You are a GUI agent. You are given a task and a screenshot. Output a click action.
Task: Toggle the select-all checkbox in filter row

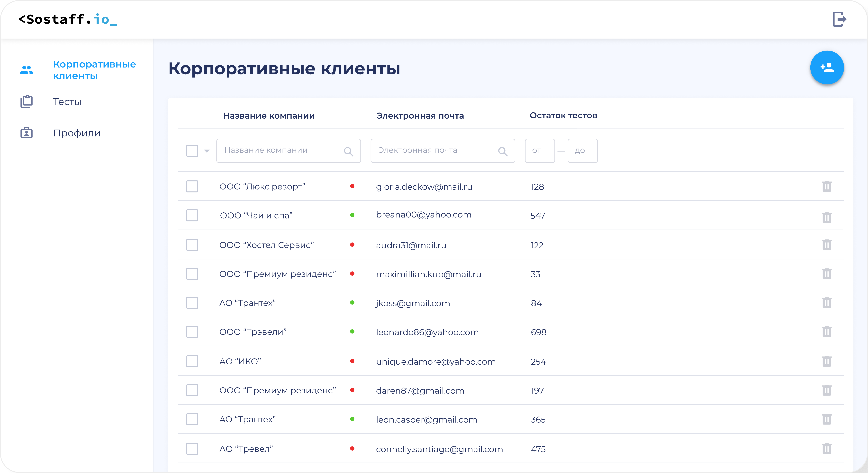(192, 151)
